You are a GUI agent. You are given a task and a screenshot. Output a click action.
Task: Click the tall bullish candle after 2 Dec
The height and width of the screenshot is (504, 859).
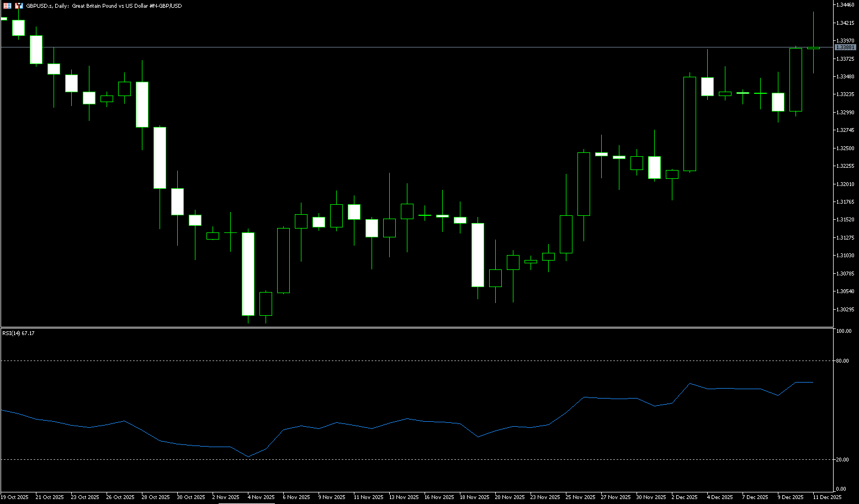click(690, 124)
